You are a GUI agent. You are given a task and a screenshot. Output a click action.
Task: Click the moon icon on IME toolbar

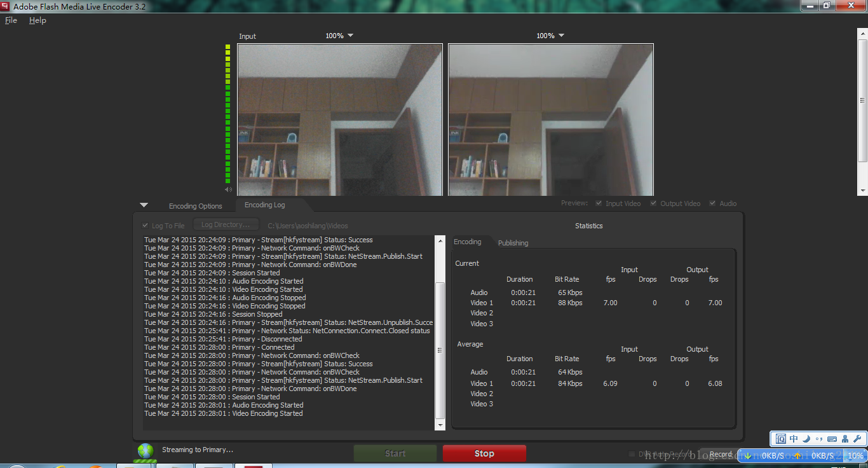click(x=806, y=439)
